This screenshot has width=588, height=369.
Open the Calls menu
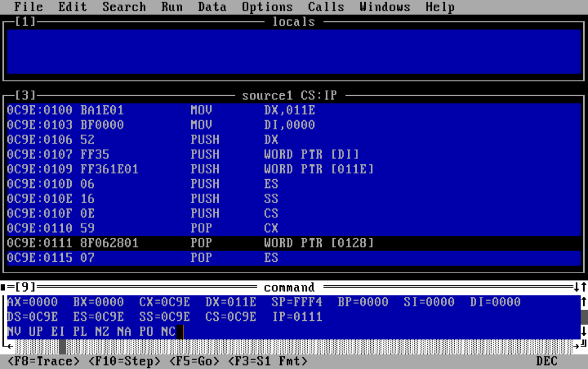tap(326, 7)
